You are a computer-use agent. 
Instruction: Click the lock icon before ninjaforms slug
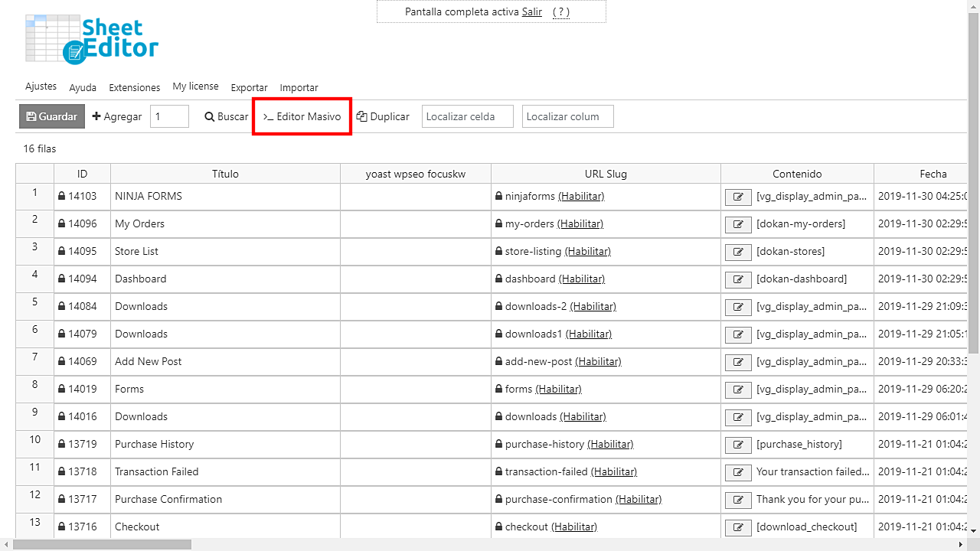pos(498,197)
